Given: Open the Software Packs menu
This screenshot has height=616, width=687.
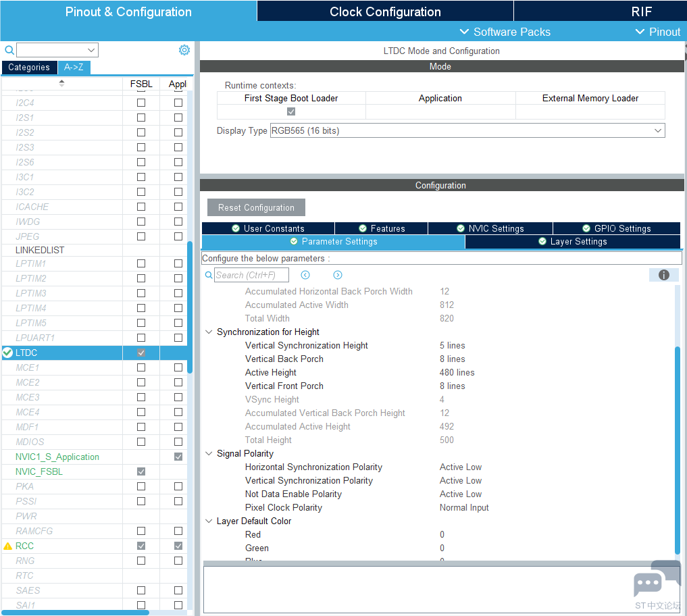Looking at the screenshot, I should tap(505, 32).
